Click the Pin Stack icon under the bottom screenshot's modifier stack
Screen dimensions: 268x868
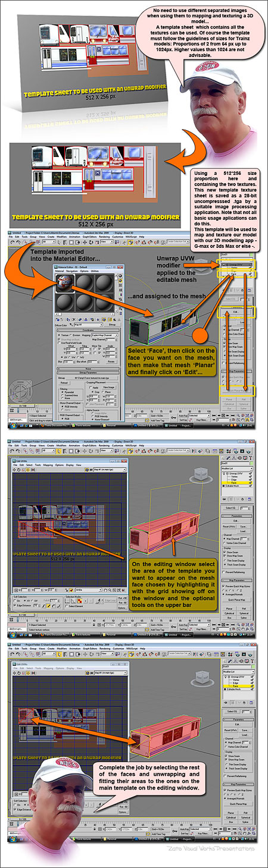226,703
